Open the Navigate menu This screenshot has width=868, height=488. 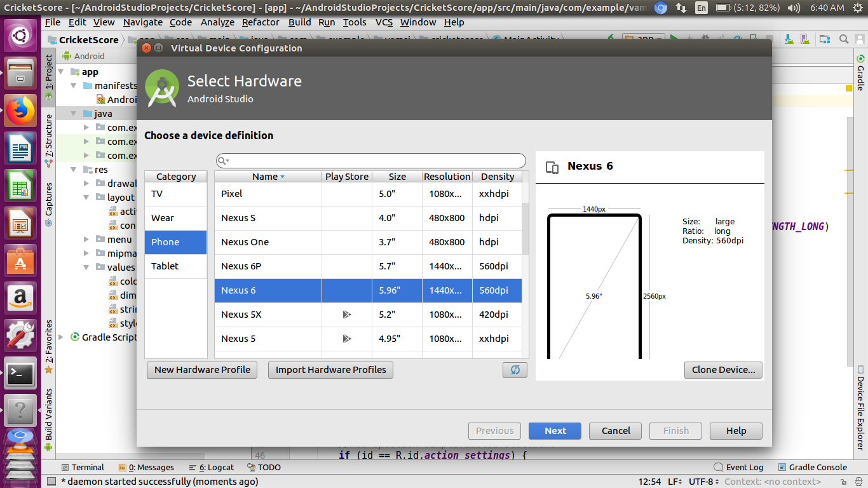pyautogui.click(x=143, y=22)
